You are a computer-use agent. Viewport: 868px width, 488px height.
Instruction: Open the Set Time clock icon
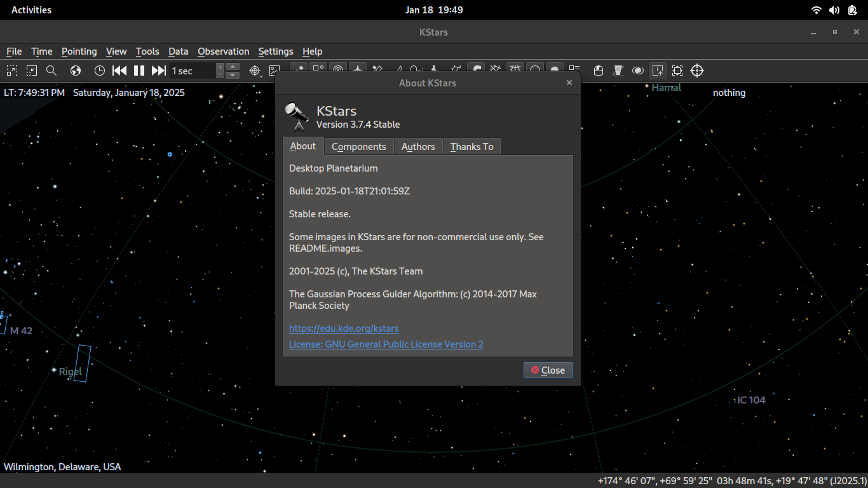[100, 71]
